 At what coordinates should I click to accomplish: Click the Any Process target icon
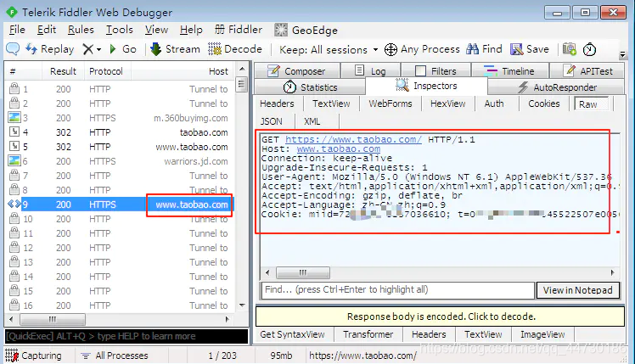click(x=391, y=49)
